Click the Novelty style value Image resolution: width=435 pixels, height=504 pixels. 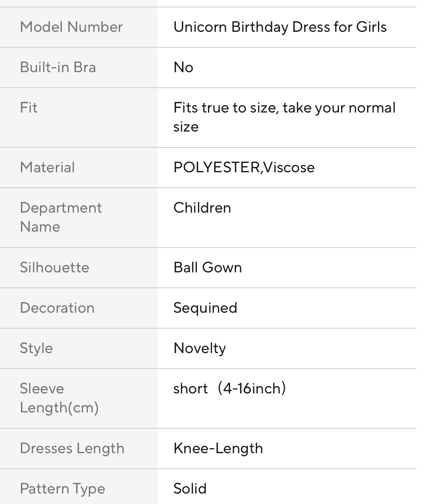[199, 348]
